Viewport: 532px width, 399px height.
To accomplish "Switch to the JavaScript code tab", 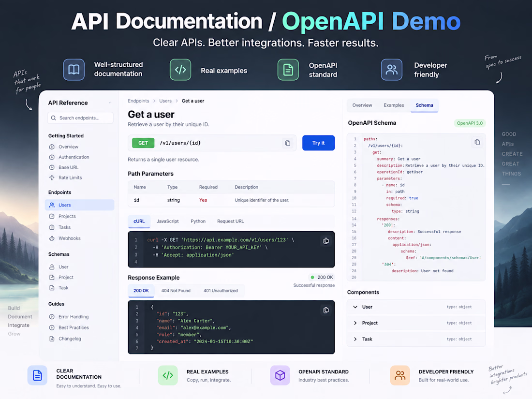I will tap(168, 221).
